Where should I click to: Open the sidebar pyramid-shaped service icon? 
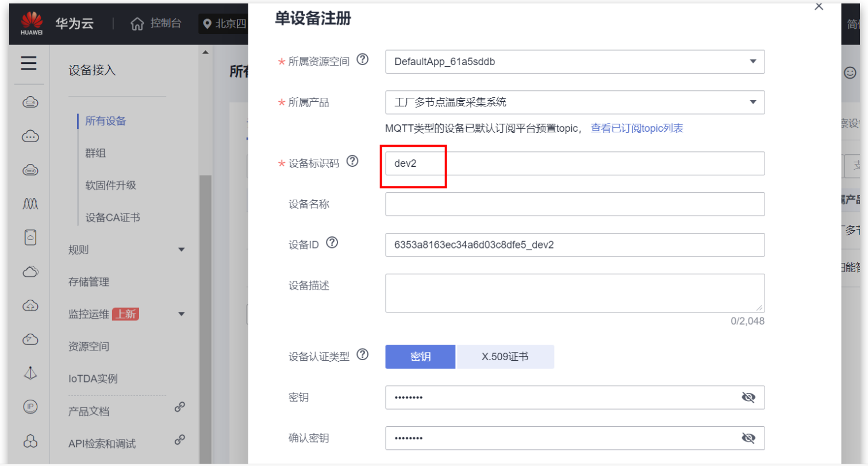pyautogui.click(x=30, y=373)
